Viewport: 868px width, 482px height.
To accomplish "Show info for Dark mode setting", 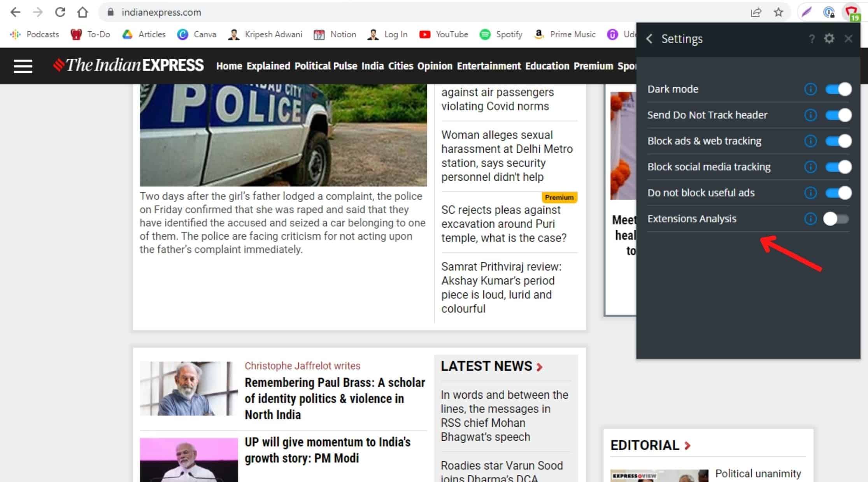I will 810,89.
